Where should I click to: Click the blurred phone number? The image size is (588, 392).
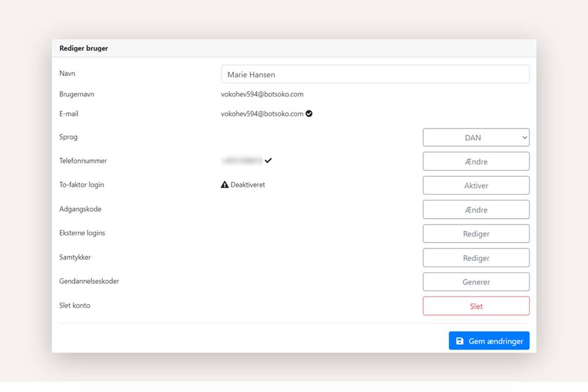click(x=242, y=160)
